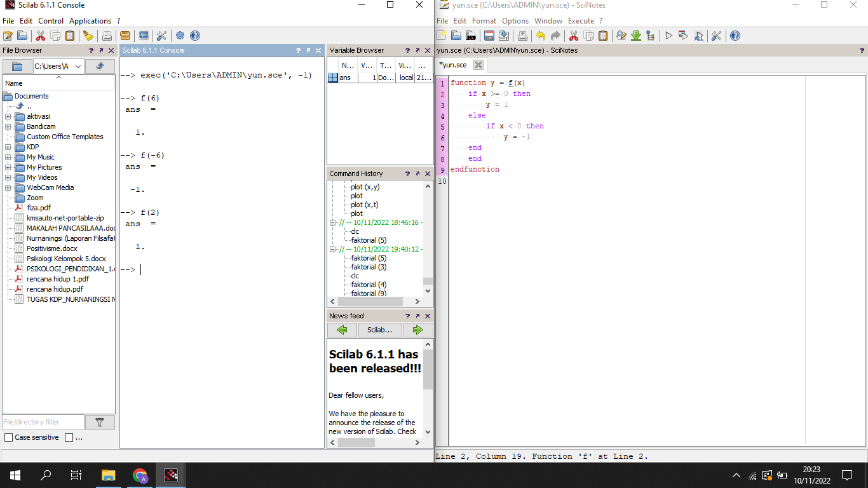Image resolution: width=868 pixels, height=488 pixels.
Task: Click the green down-arrow icon in SciNotes
Action: (x=635, y=36)
